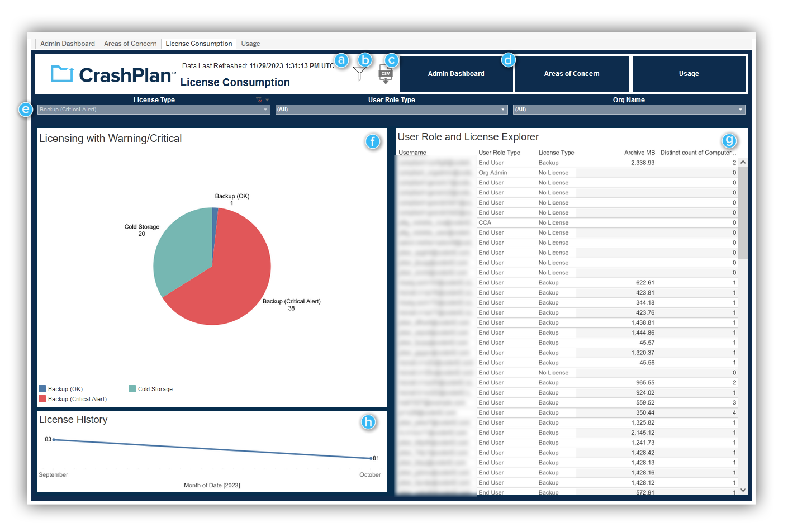Click the Areas of Concern navigation button
788x532 pixels.
click(572, 73)
